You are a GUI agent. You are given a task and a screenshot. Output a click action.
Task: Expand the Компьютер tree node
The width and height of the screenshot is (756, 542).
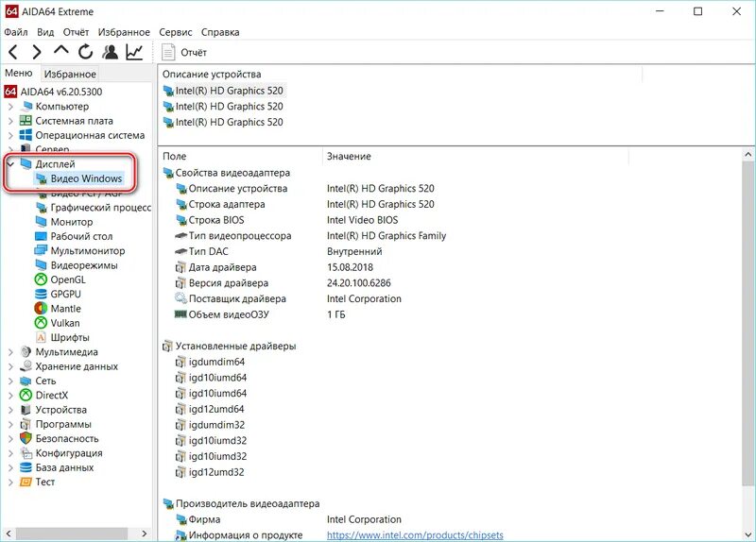[x=10, y=107]
